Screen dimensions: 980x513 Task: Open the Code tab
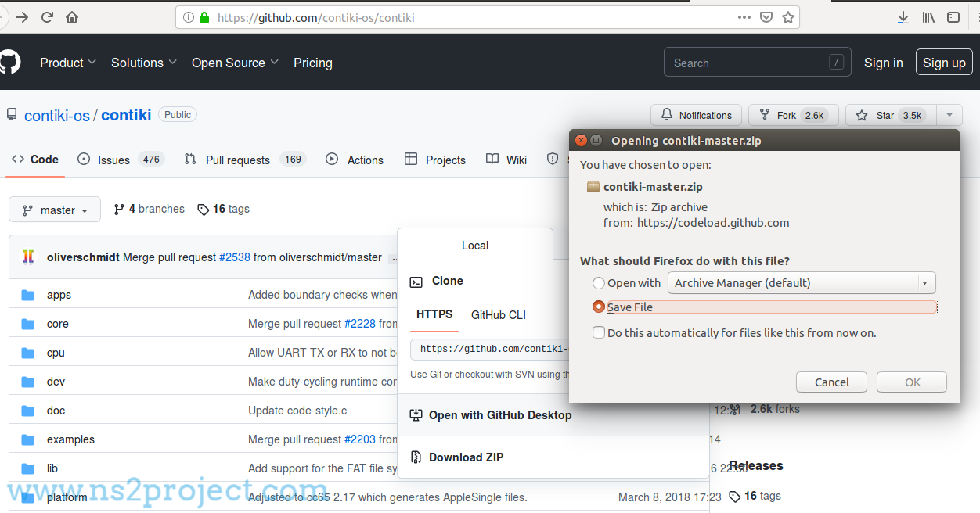[x=35, y=160]
